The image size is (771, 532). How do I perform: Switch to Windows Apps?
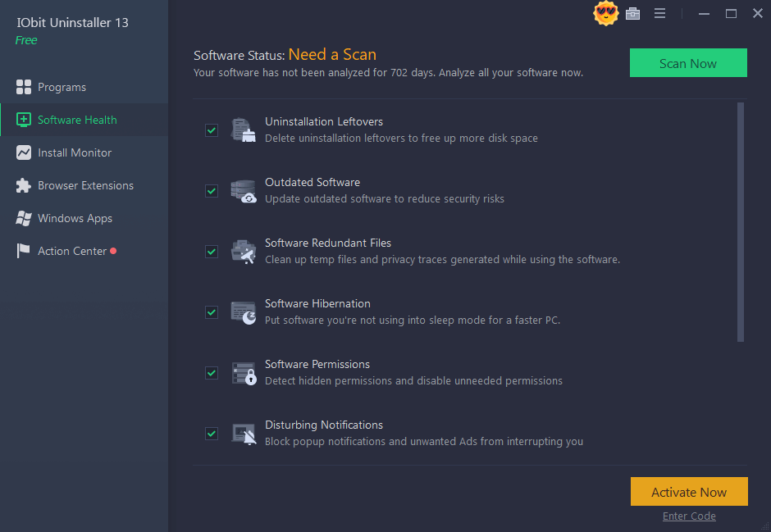84,218
